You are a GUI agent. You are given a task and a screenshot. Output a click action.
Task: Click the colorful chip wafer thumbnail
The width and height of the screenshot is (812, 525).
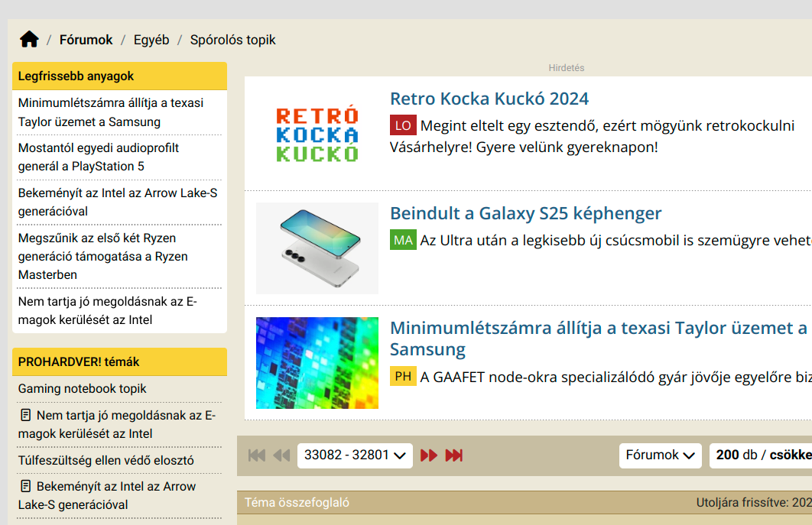pos(317,363)
